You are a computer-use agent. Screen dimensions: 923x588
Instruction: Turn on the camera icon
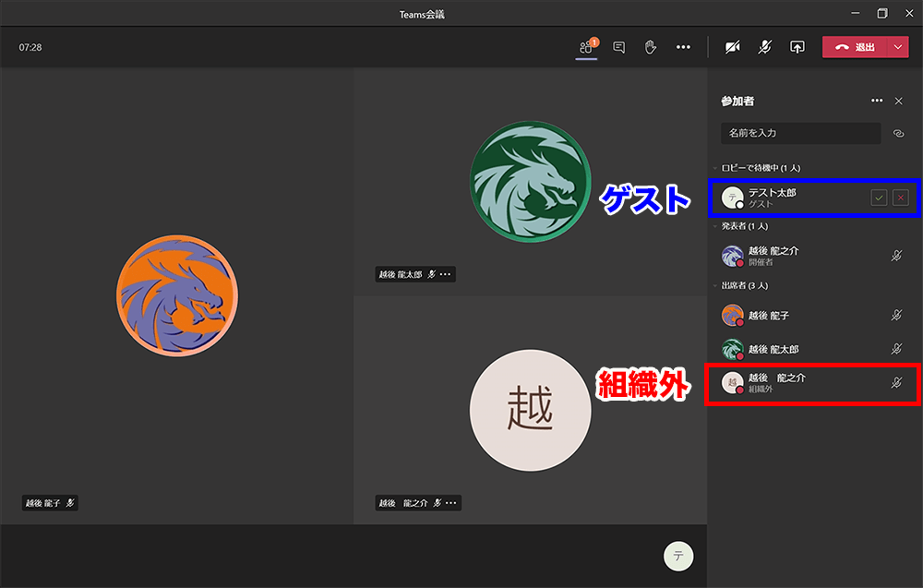point(732,46)
